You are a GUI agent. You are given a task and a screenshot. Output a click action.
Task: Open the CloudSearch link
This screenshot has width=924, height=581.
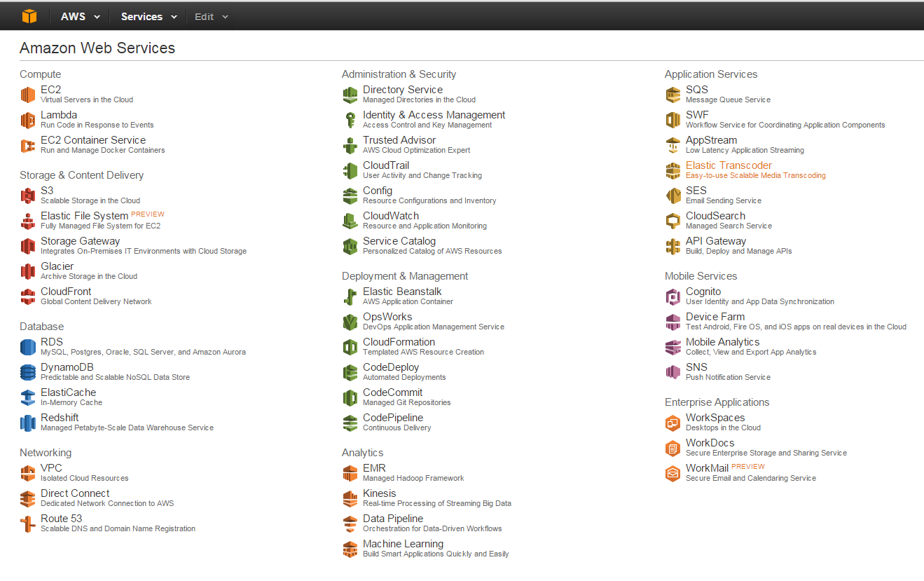point(715,216)
